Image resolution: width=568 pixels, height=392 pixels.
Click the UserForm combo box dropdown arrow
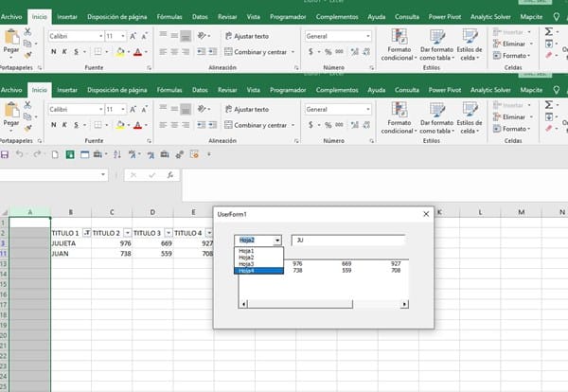277,241
